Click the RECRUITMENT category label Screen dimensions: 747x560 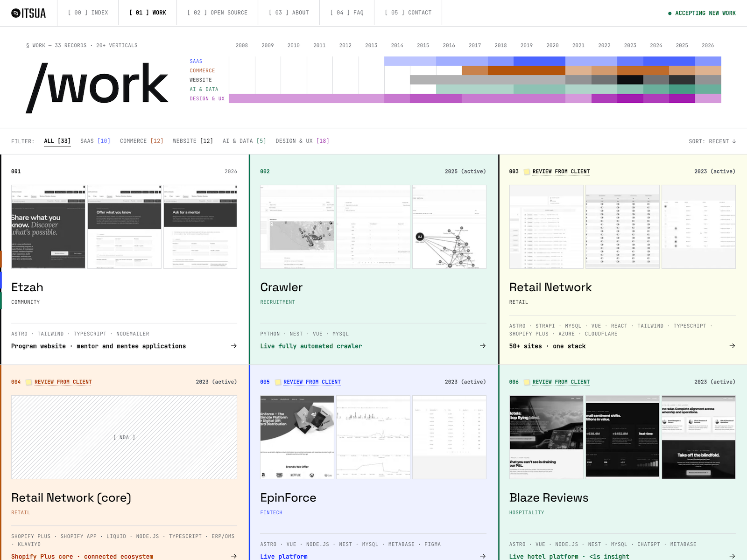(278, 302)
